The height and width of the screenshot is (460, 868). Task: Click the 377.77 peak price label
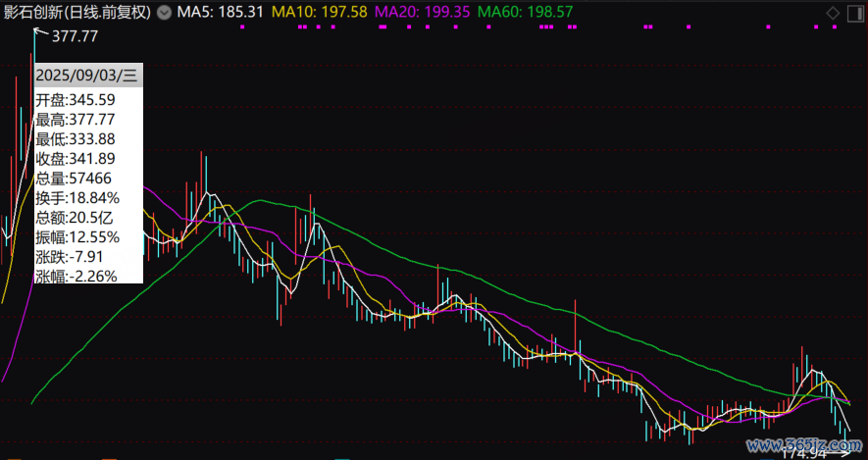[x=75, y=36]
